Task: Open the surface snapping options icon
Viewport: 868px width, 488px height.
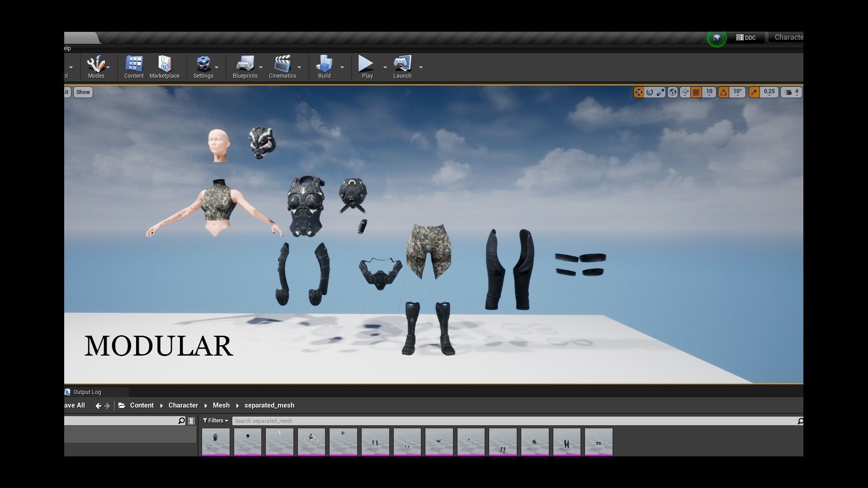Action: (685, 92)
